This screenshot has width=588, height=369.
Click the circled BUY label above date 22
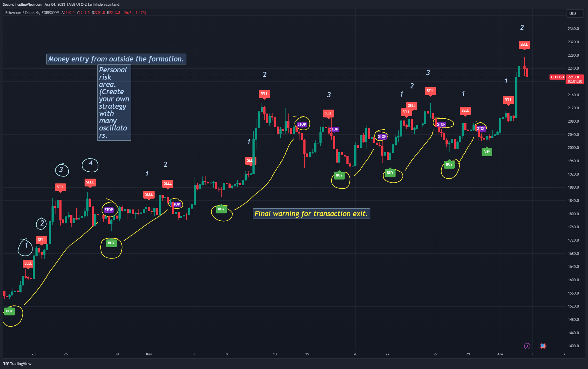[390, 173]
